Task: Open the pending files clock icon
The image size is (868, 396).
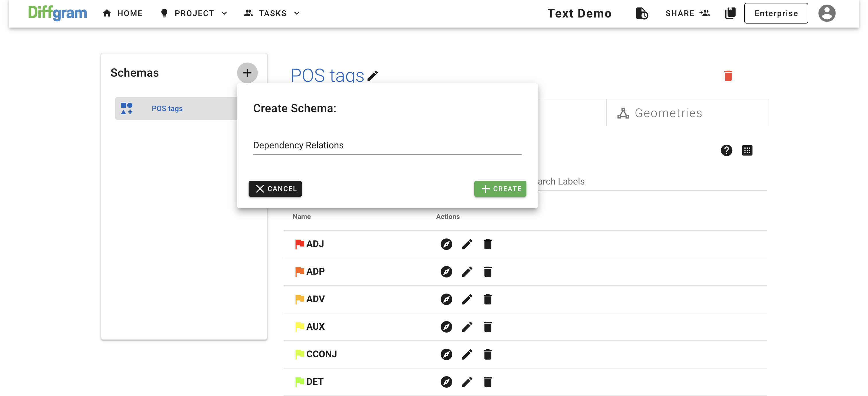Action: [642, 13]
